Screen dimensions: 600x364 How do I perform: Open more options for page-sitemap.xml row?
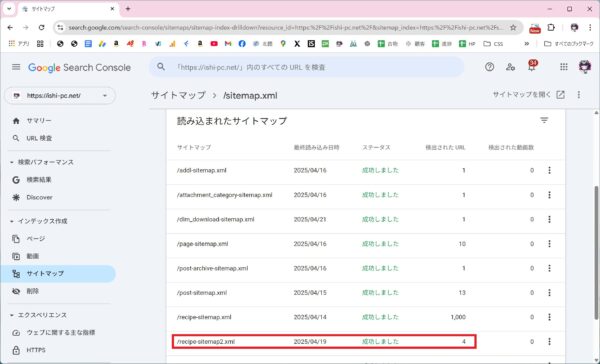[x=549, y=244]
